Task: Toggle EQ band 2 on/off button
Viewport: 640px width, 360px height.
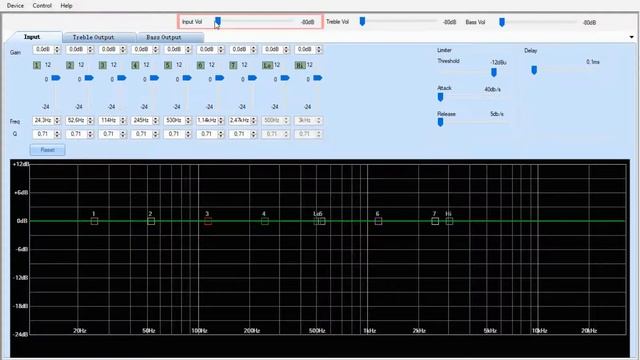Action: click(70, 65)
